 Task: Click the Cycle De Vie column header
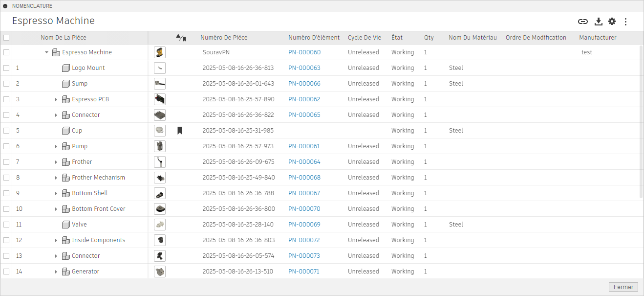(364, 38)
